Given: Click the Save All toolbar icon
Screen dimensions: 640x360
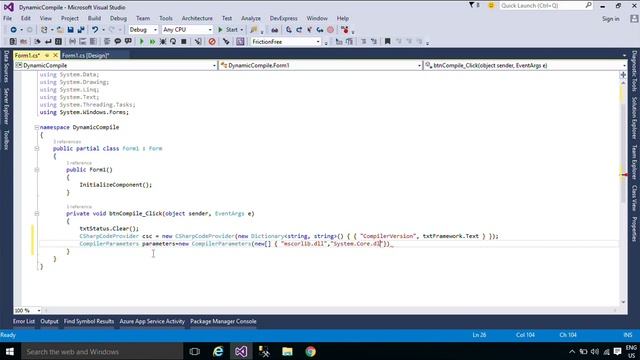Looking at the screenshot, I should (x=81, y=30).
